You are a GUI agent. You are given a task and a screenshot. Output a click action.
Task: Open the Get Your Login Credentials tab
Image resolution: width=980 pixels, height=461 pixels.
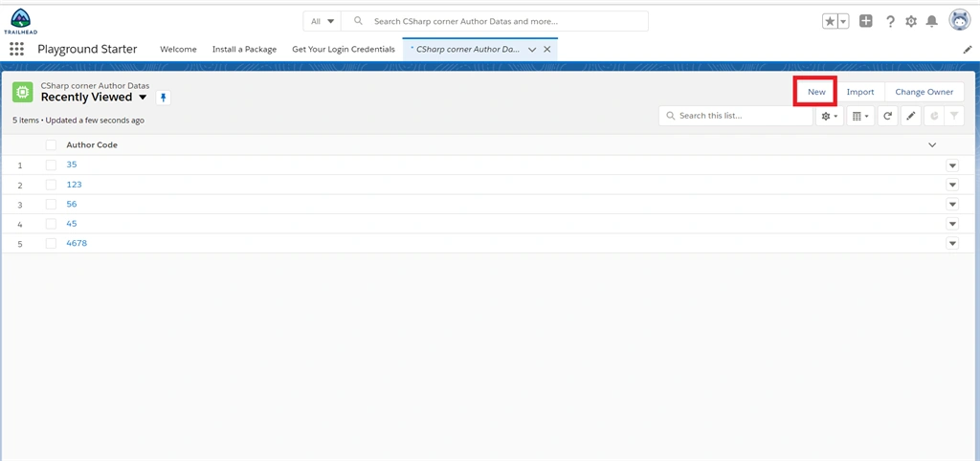(x=344, y=50)
